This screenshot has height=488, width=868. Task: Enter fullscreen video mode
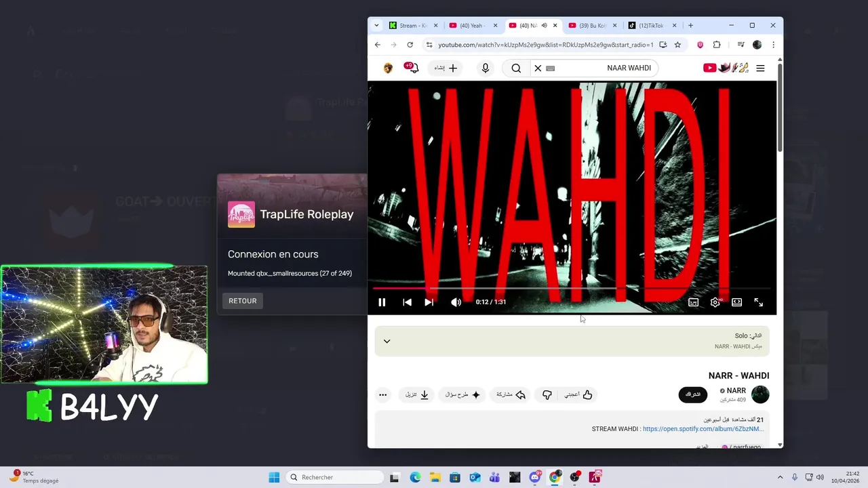pyautogui.click(x=758, y=302)
